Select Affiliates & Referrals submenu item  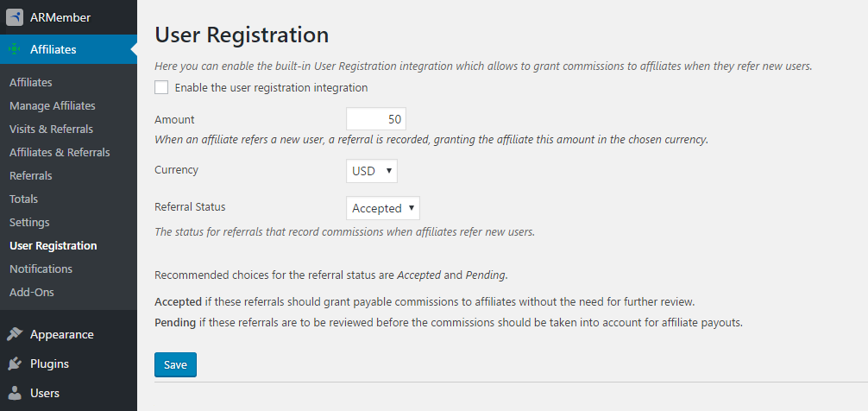pos(60,152)
